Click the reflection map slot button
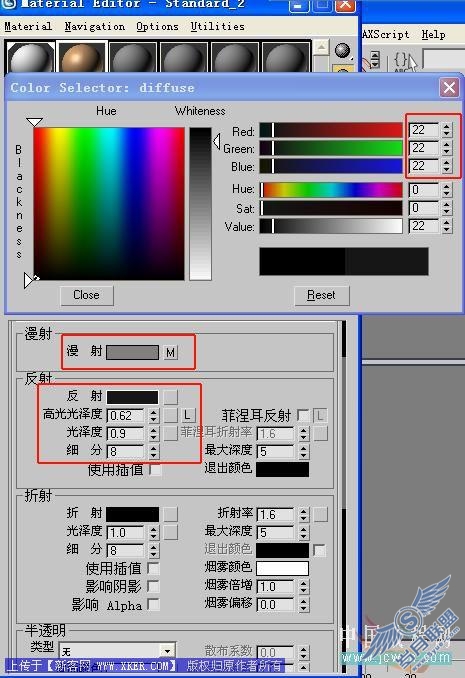The width and height of the screenshot is (465, 678). coord(170,397)
